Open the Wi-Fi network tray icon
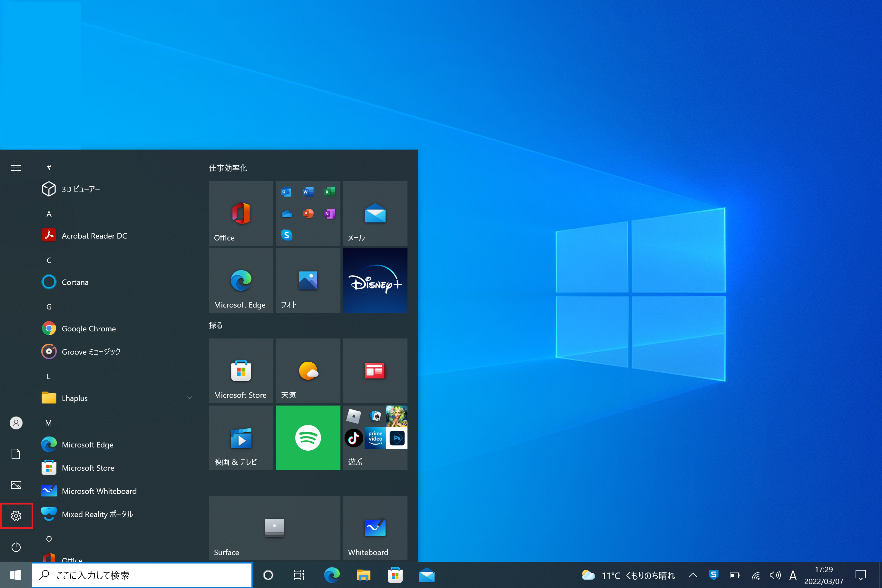The height and width of the screenshot is (588, 882). pyautogui.click(x=755, y=575)
